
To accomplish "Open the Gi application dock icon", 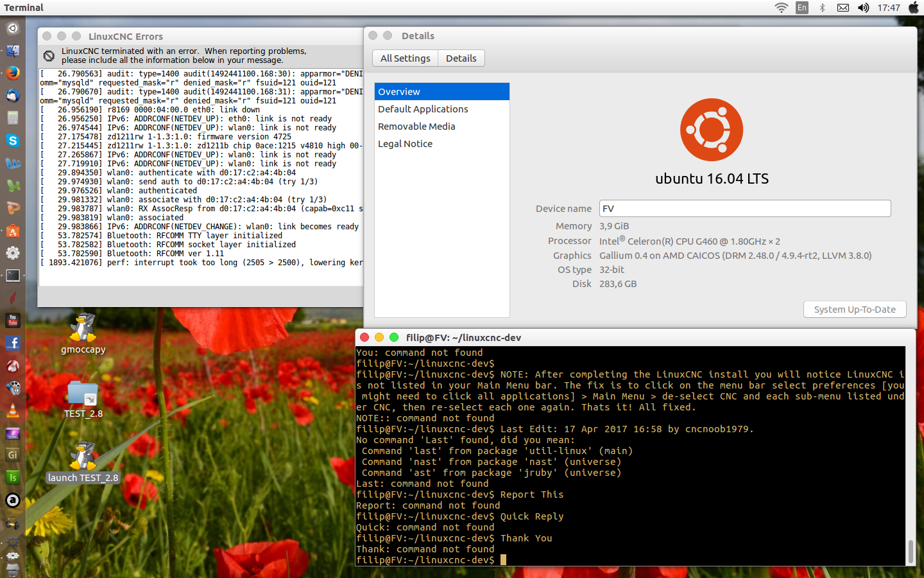I will pos(13,455).
